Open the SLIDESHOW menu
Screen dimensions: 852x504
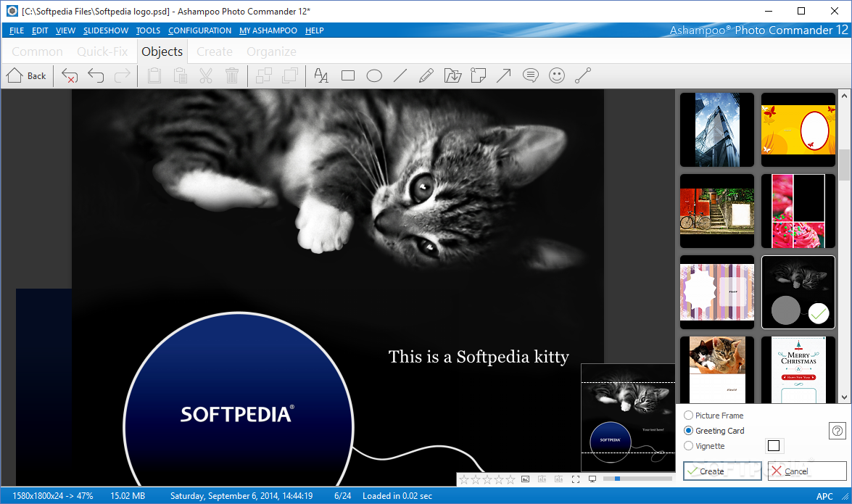tap(106, 30)
